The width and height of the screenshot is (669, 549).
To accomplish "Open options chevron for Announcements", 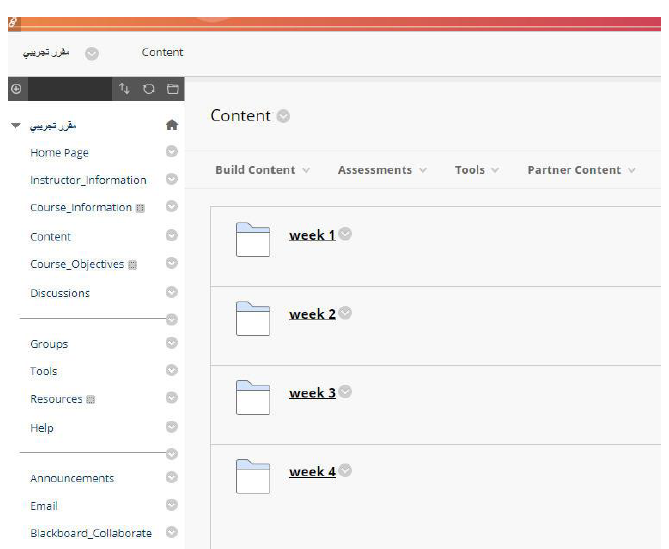I will pos(172,477).
